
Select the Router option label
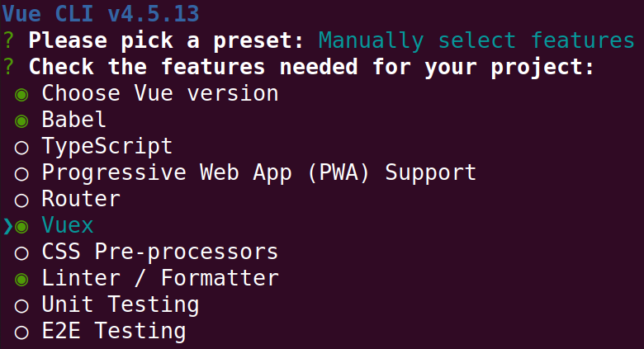[x=81, y=199]
